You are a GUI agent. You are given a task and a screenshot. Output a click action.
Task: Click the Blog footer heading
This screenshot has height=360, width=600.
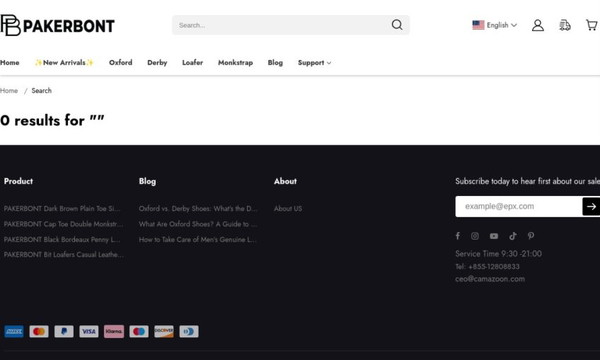[x=147, y=181]
